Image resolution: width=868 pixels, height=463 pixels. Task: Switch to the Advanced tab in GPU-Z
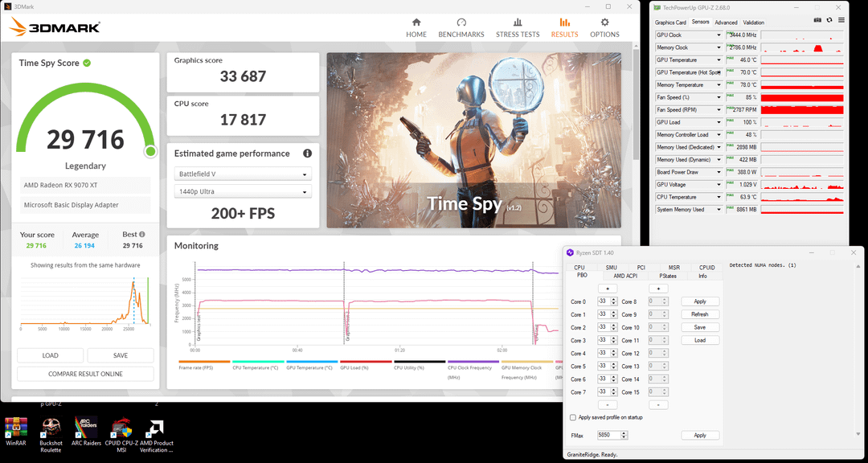click(x=726, y=23)
